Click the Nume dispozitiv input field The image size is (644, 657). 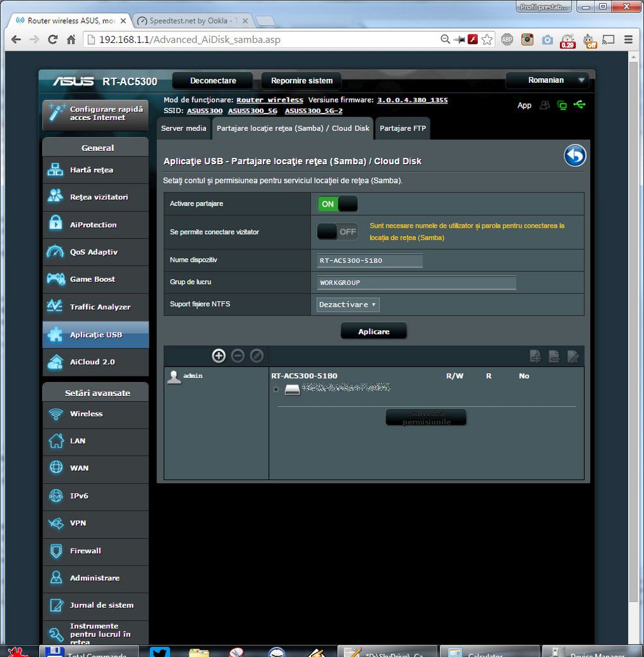pos(370,260)
